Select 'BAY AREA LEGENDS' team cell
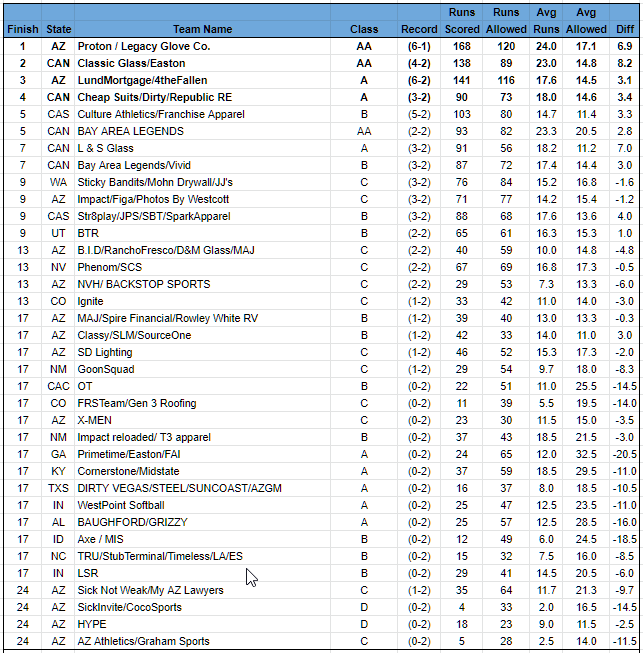This screenshot has width=643, height=653. [202, 131]
